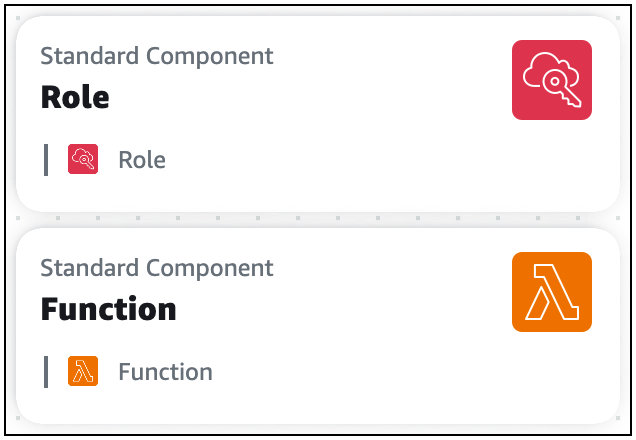Select the bold Role card title
This screenshot has height=440, width=636.
pos(75,97)
